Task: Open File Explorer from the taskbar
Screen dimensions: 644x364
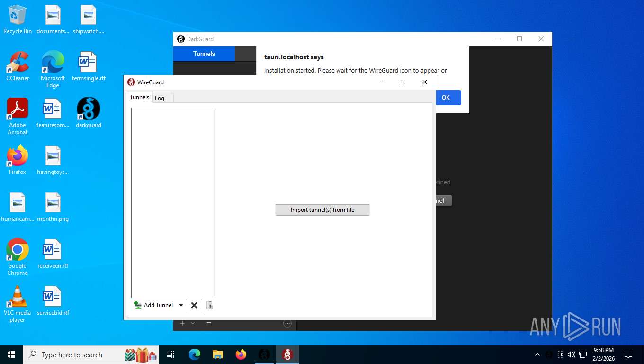Action: pos(218,355)
